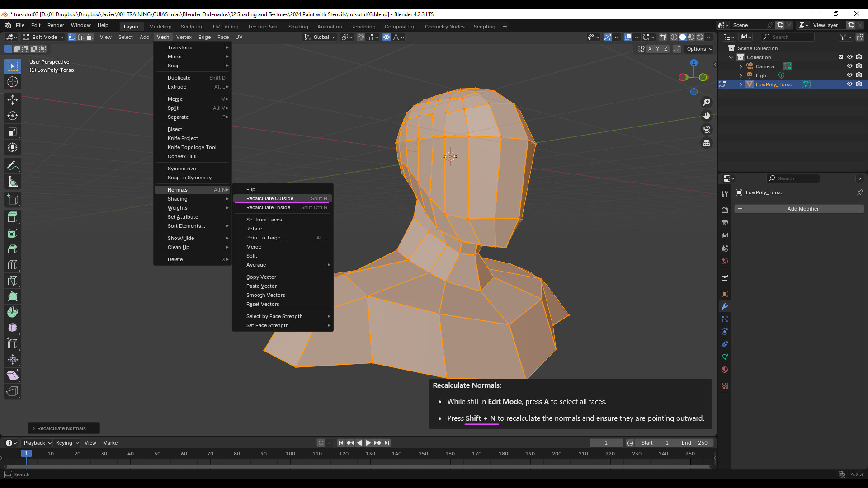Open the File menu
Image resolution: width=868 pixels, height=488 pixels.
click(20, 25)
